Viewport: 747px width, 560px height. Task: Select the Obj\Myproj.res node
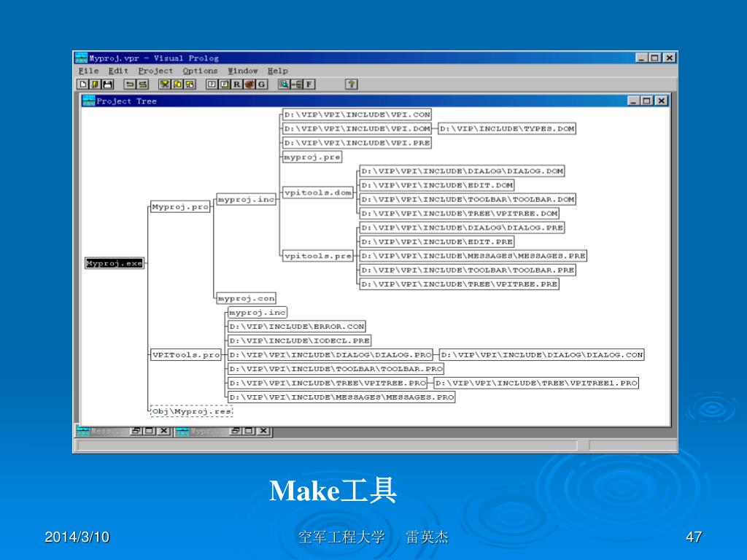coord(192,411)
